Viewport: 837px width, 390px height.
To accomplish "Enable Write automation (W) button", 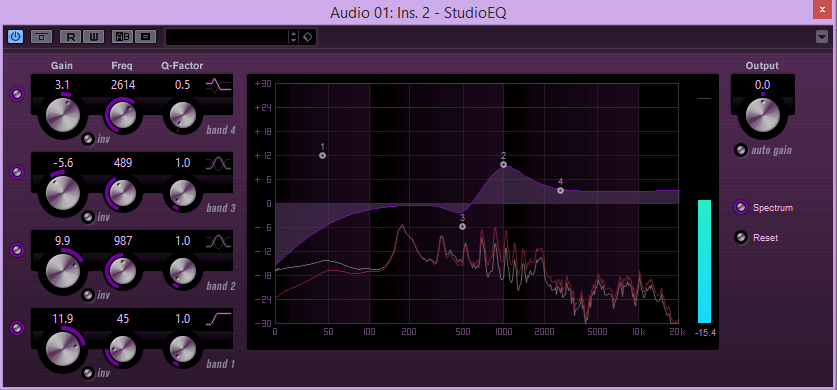I will point(93,37).
